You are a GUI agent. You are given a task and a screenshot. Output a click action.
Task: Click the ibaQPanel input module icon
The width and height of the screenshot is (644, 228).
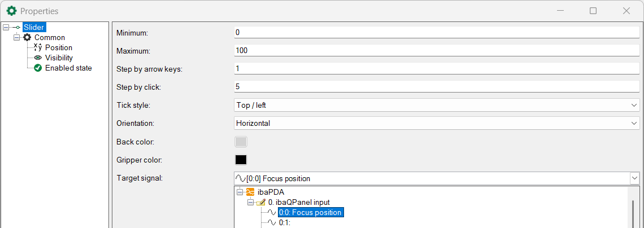coord(261,201)
